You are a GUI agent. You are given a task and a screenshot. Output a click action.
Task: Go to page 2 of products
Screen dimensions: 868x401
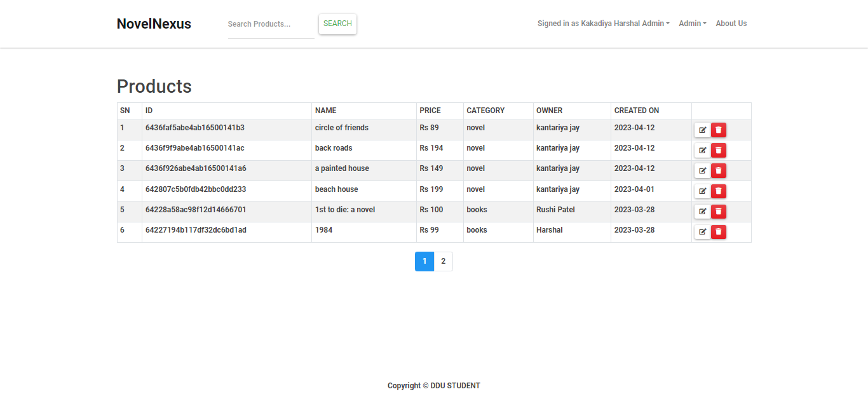[443, 261]
